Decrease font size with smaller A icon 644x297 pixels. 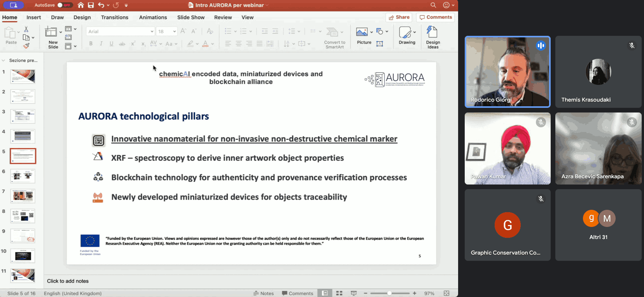194,31
